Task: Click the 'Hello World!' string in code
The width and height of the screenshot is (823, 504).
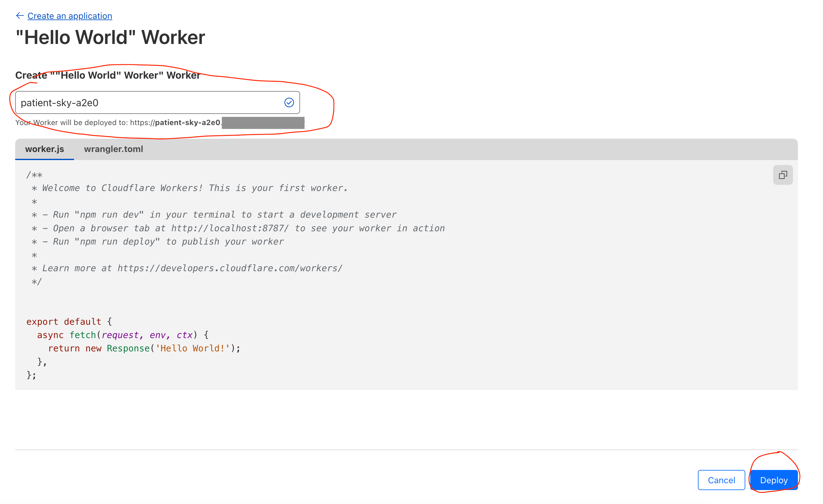Action: 193,348
